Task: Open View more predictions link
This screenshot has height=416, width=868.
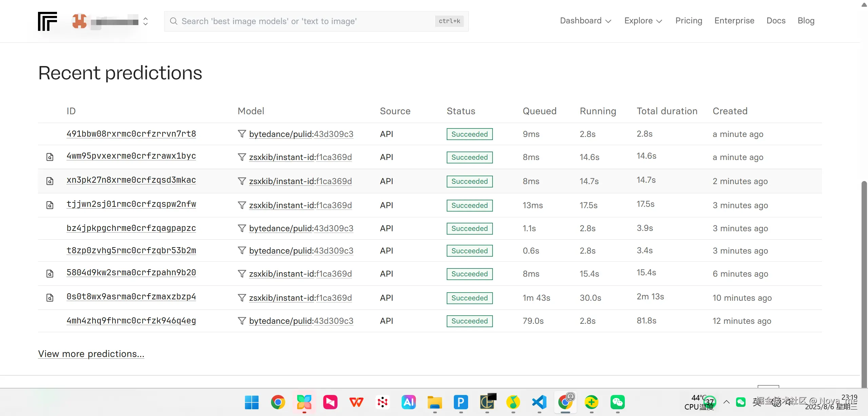Action: [91, 354]
